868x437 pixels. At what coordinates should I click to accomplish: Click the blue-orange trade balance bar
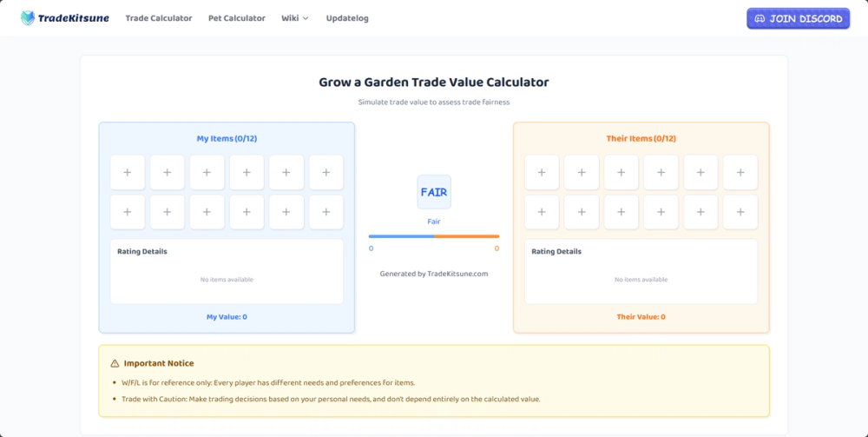434,236
